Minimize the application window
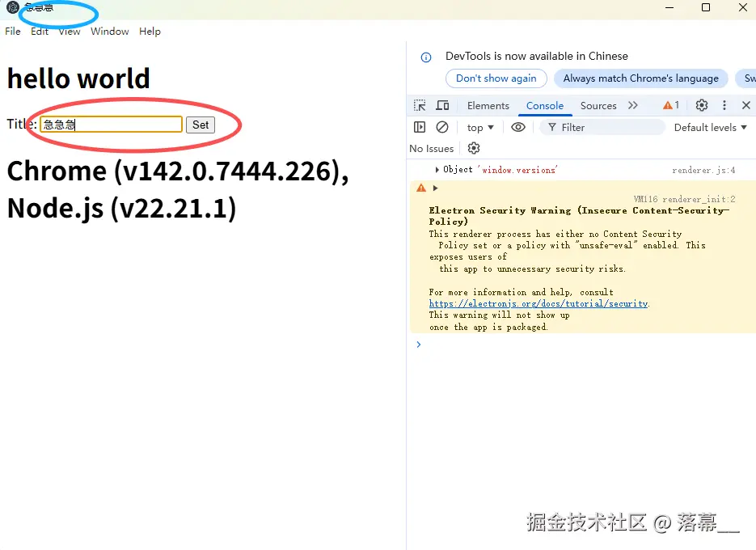 tap(669, 7)
